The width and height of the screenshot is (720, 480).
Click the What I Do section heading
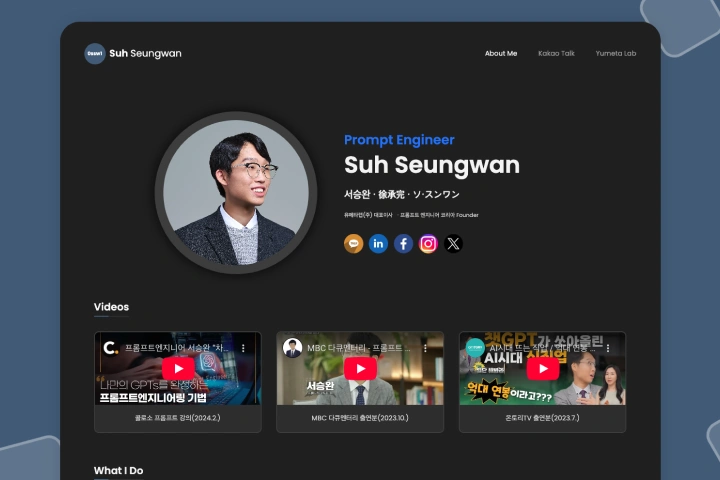(118, 470)
